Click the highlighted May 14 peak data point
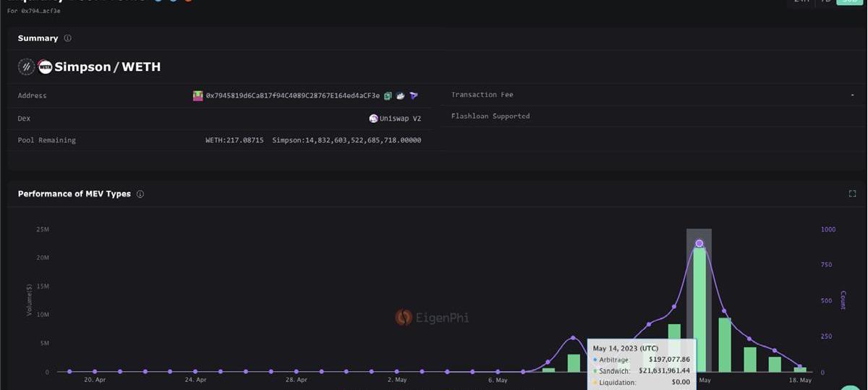Viewport: 868px width, 390px height. point(699,243)
